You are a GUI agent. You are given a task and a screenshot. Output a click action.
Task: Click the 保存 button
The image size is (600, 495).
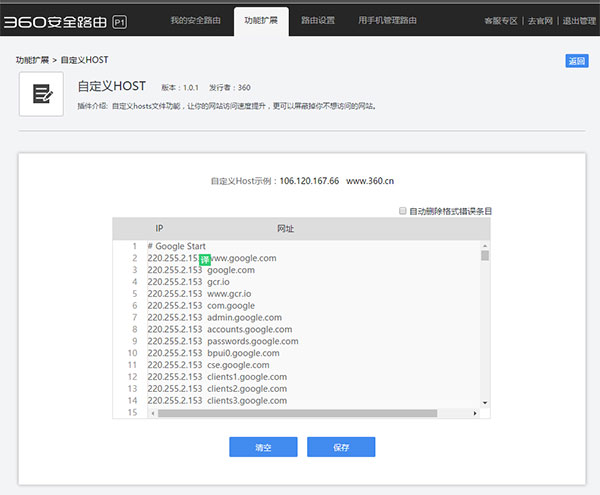tap(341, 447)
